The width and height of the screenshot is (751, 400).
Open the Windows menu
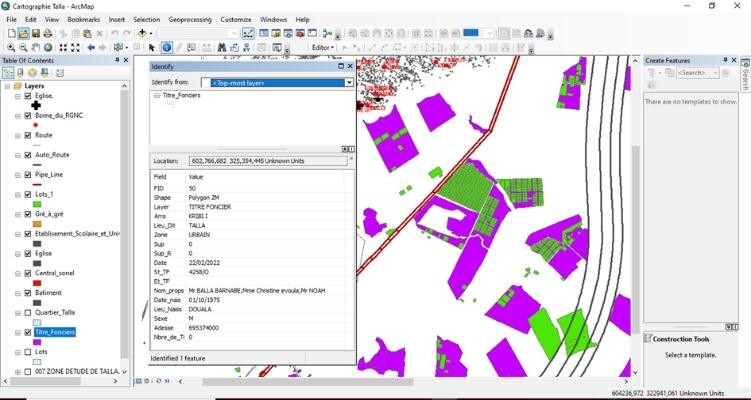tap(273, 20)
